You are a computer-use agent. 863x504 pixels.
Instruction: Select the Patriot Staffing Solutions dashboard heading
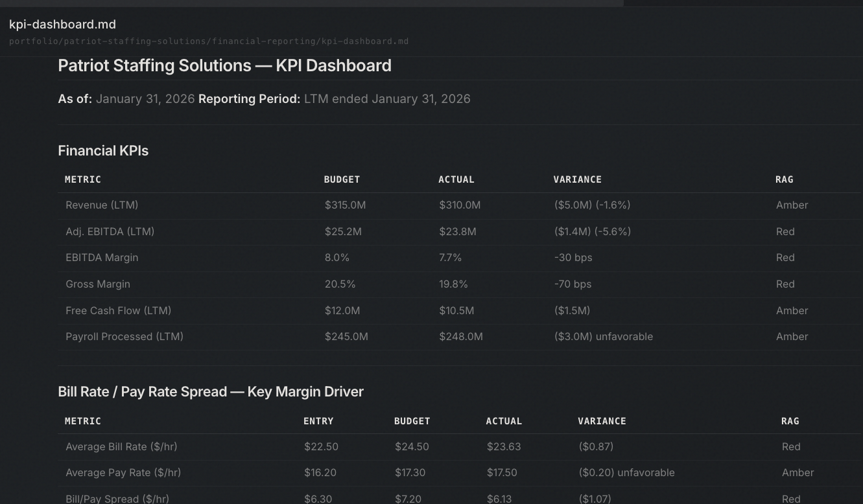(x=225, y=65)
